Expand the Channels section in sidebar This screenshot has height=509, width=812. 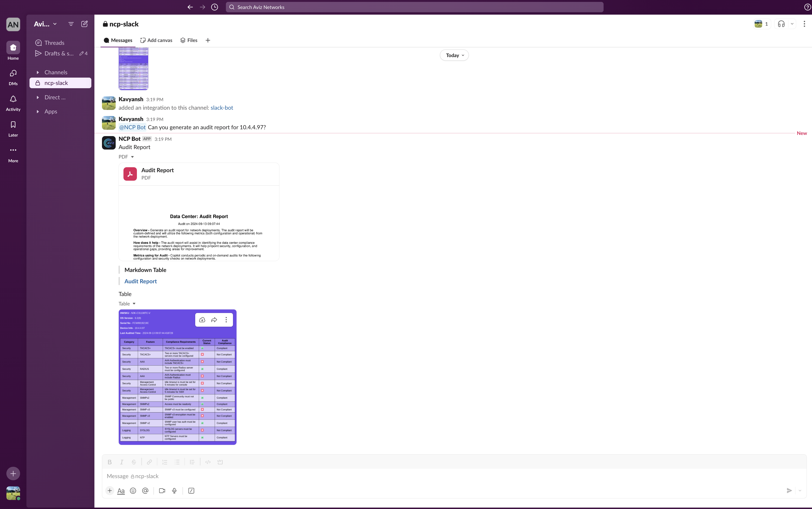click(x=38, y=72)
